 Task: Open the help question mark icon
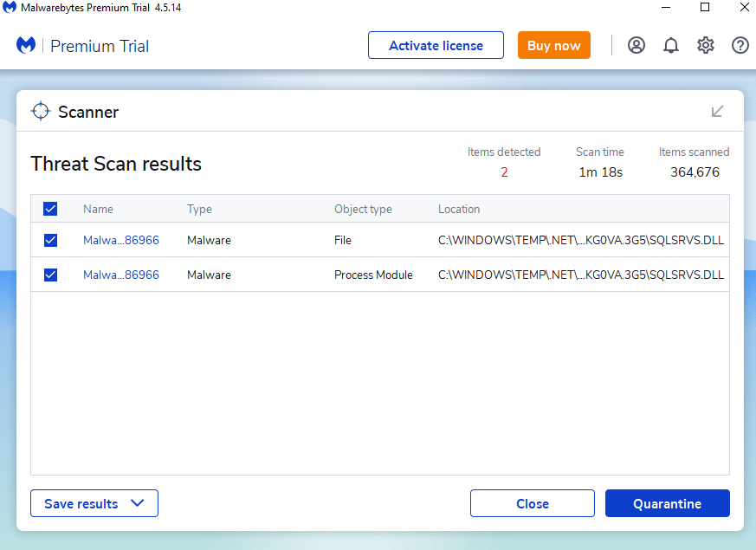coord(740,45)
